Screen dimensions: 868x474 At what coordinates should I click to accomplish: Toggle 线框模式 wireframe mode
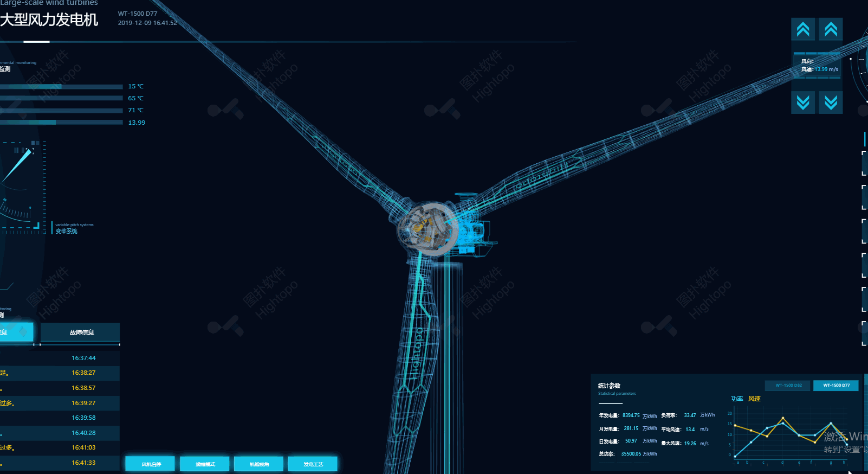coord(205,464)
